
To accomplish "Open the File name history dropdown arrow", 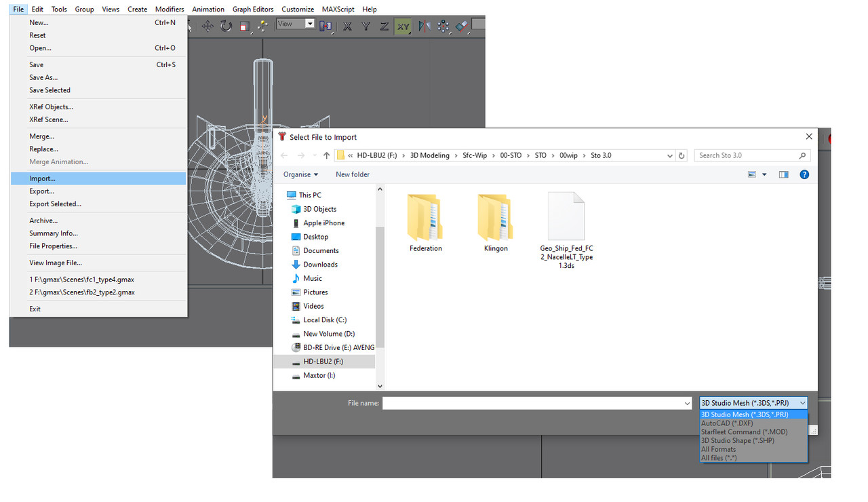I will pos(687,403).
